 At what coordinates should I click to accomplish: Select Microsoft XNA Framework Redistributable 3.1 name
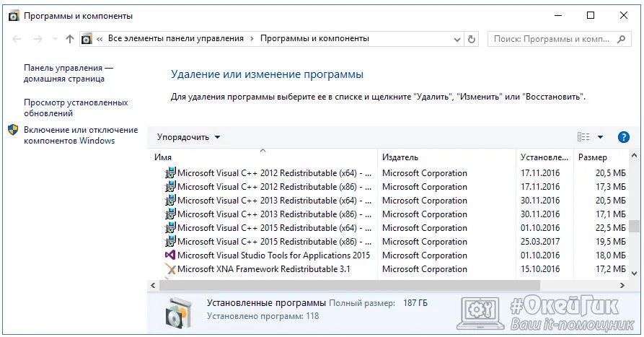click(264, 269)
